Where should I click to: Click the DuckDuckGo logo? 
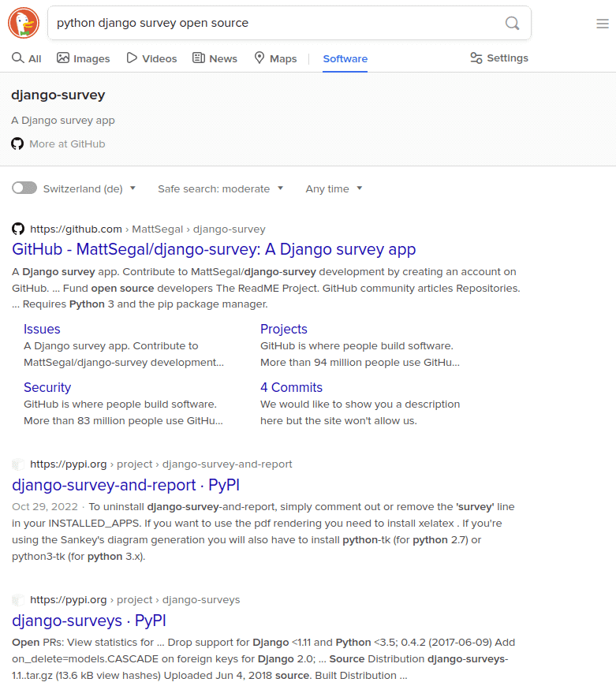(24, 23)
